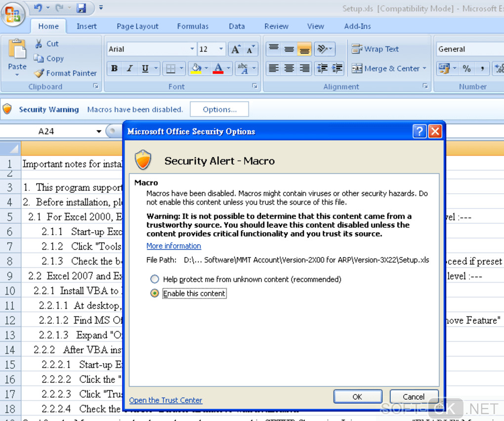The width and height of the screenshot is (504, 421).
Task: Expand Merge & Center options arrow
Action: click(424, 69)
